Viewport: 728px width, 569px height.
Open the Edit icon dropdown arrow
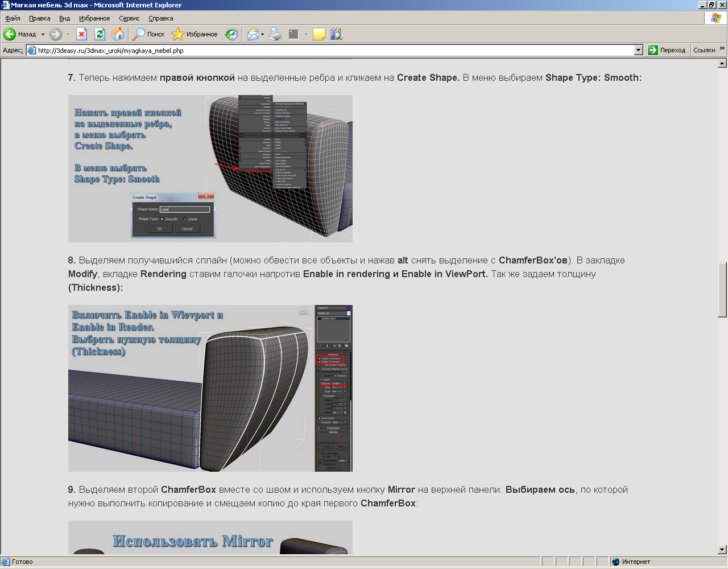pyautogui.click(x=306, y=34)
